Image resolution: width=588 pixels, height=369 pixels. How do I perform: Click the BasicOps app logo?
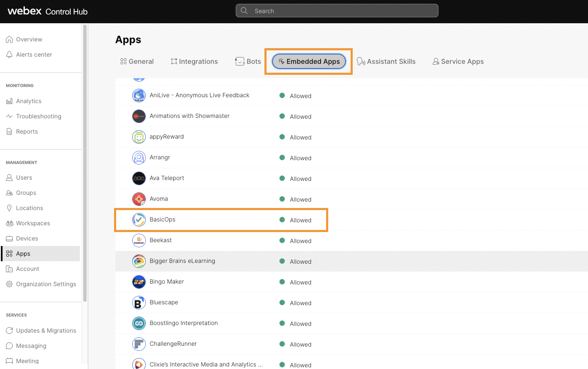[139, 220]
